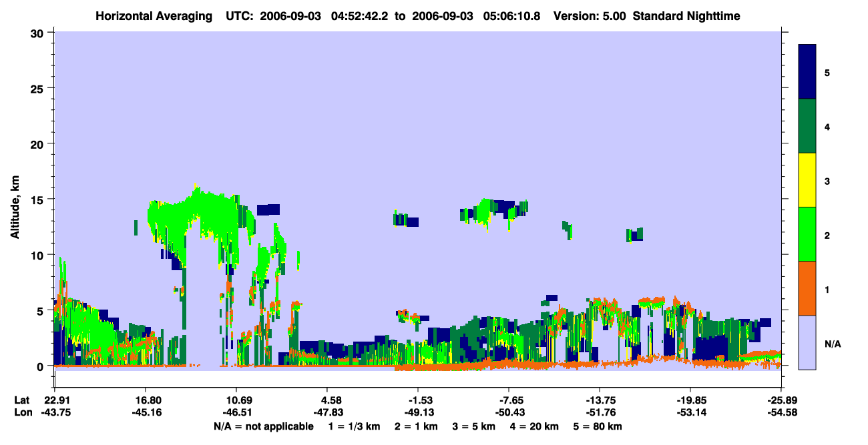This screenshot has width=868, height=445.
Task: Click the bright green colorbar segment labeled 2
Action: pos(807,234)
